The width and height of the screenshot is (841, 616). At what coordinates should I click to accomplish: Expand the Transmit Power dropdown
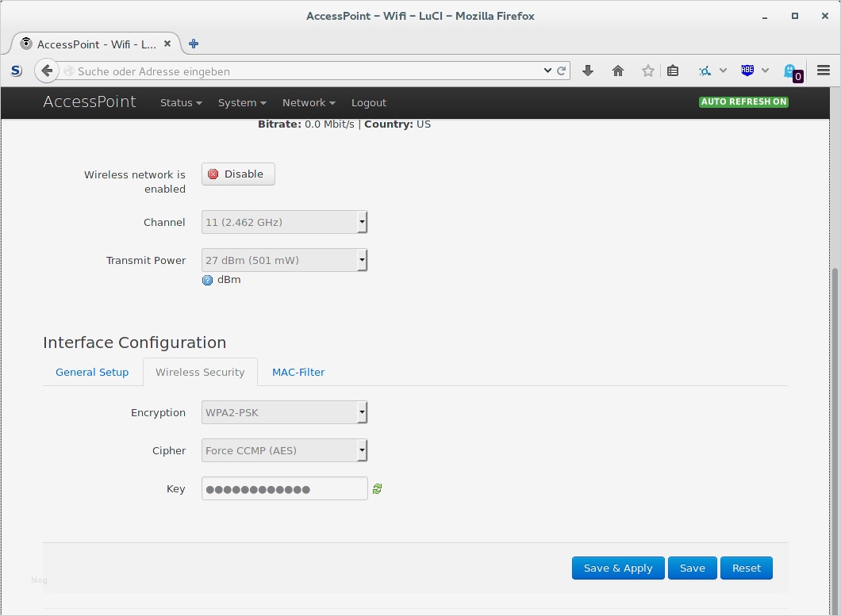284,260
